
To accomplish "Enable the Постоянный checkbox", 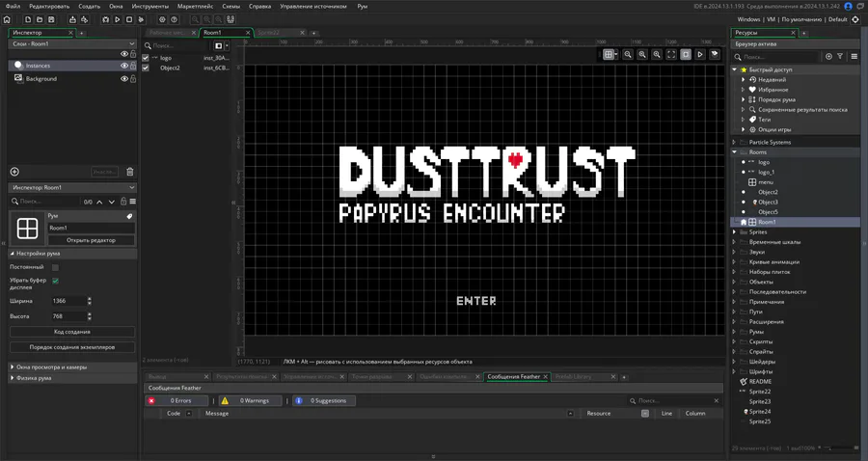I will (55, 267).
